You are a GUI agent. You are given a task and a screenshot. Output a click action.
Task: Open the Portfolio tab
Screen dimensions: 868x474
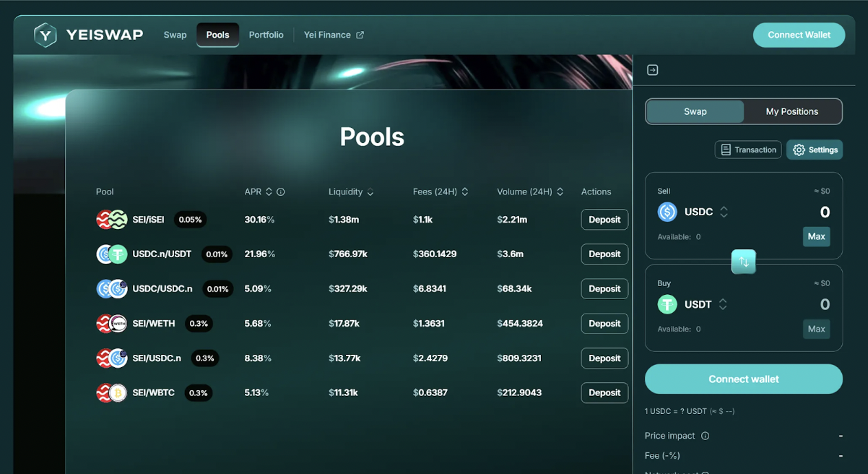click(266, 35)
